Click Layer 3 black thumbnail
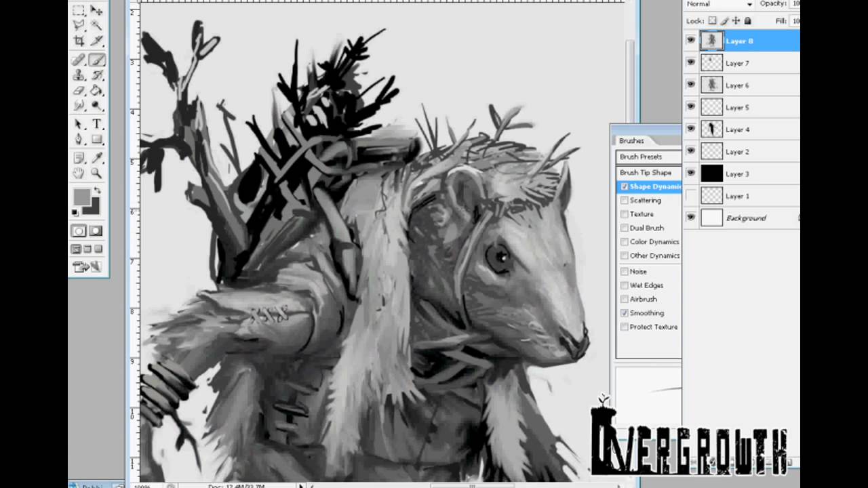The image size is (868, 488). [712, 174]
